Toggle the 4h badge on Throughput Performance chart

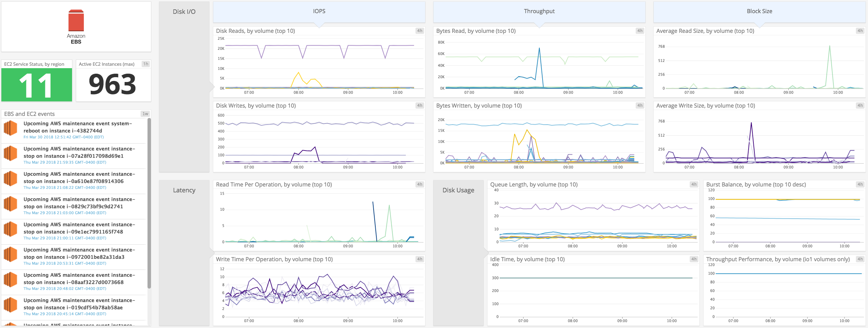coord(860,258)
